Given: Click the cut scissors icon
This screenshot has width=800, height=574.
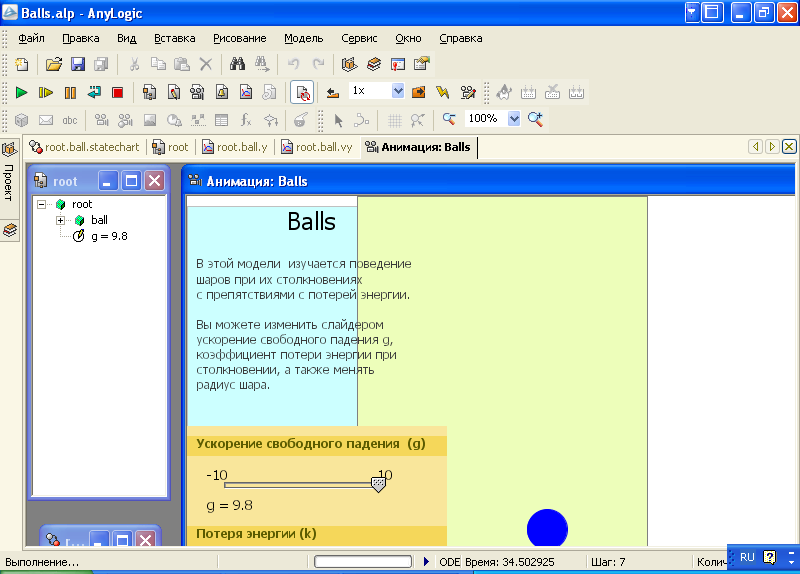Looking at the screenshot, I should click(x=134, y=64).
